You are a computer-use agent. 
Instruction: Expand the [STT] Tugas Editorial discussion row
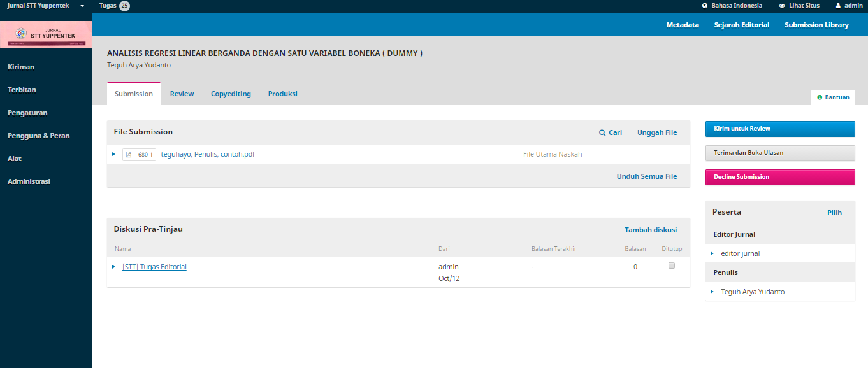pyautogui.click(x=113, y=267)
